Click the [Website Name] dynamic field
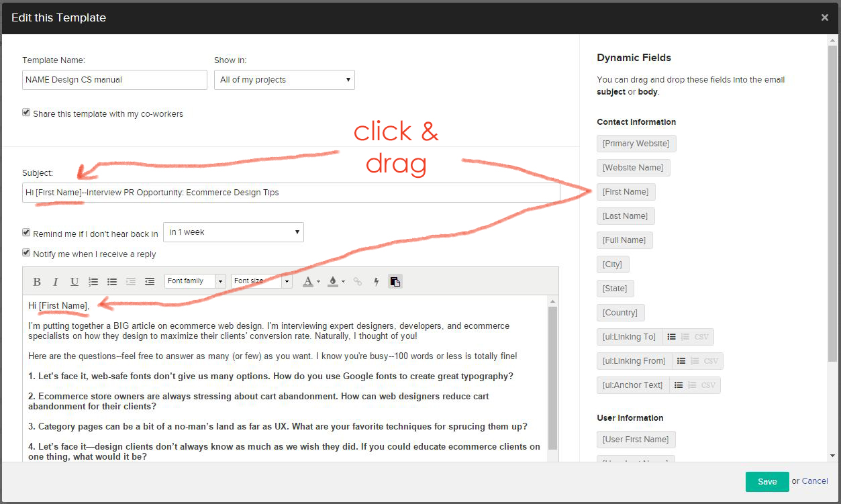 (x=633, y=168)
